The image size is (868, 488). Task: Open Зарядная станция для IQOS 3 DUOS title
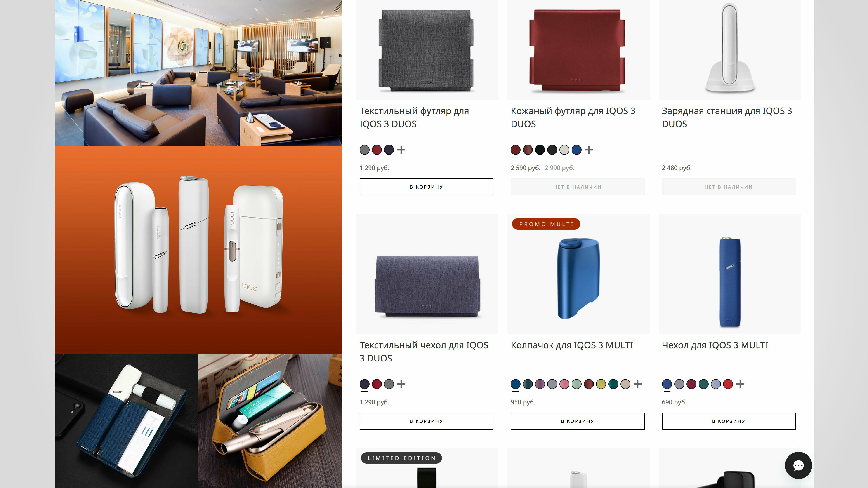(x=726, y=117)
